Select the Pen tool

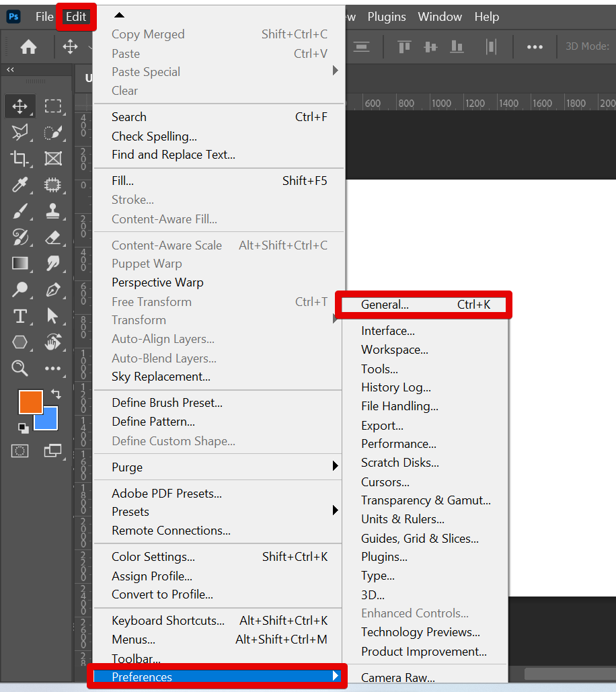(x=52, y=290)
